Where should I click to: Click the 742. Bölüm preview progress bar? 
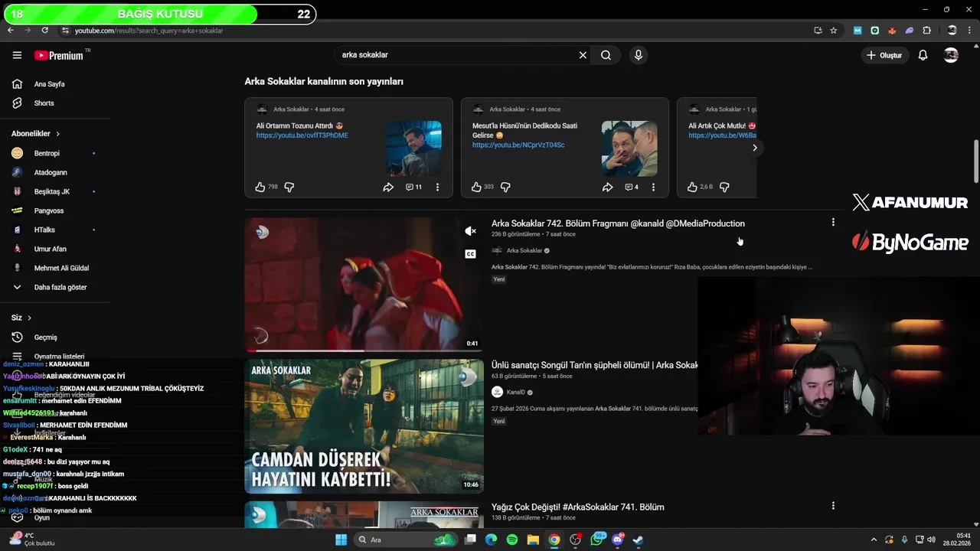(364, 350)
